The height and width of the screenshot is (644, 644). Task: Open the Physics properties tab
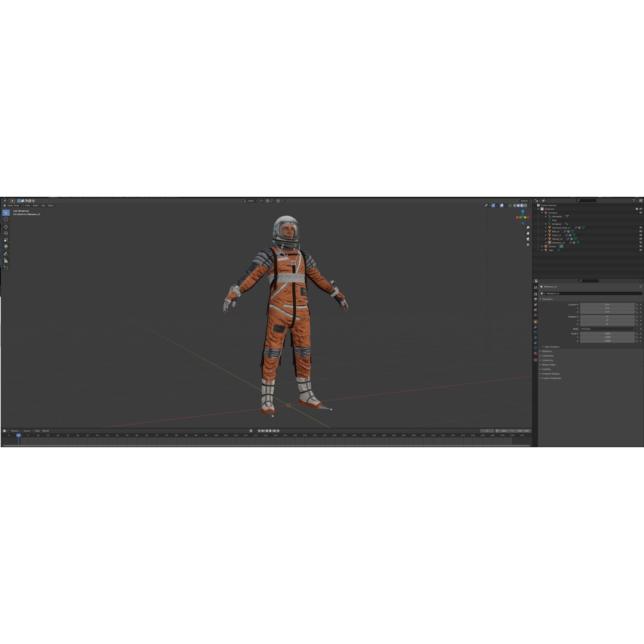pos(535,337)
